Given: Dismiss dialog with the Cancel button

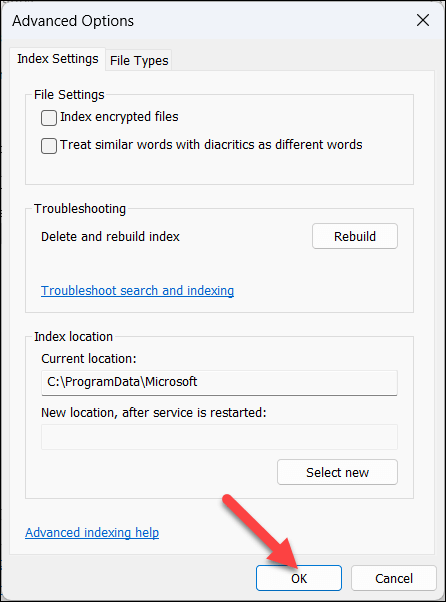Looking at the screenshot, I should [x=394, y=578].
